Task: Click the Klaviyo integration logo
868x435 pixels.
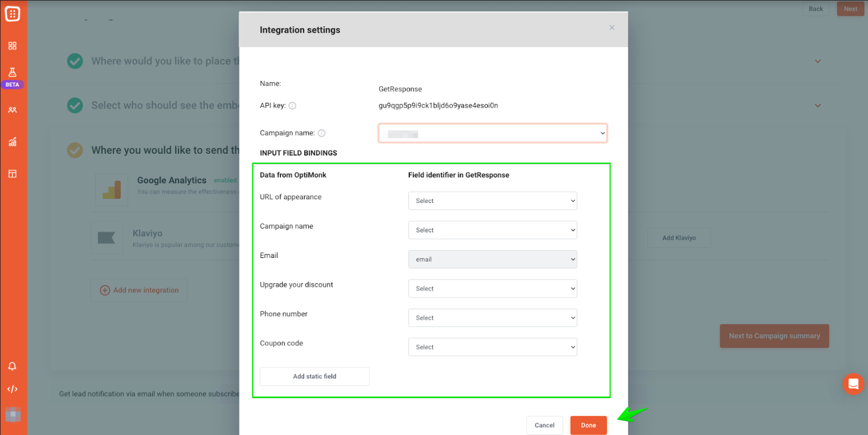Action: point(107,238)
